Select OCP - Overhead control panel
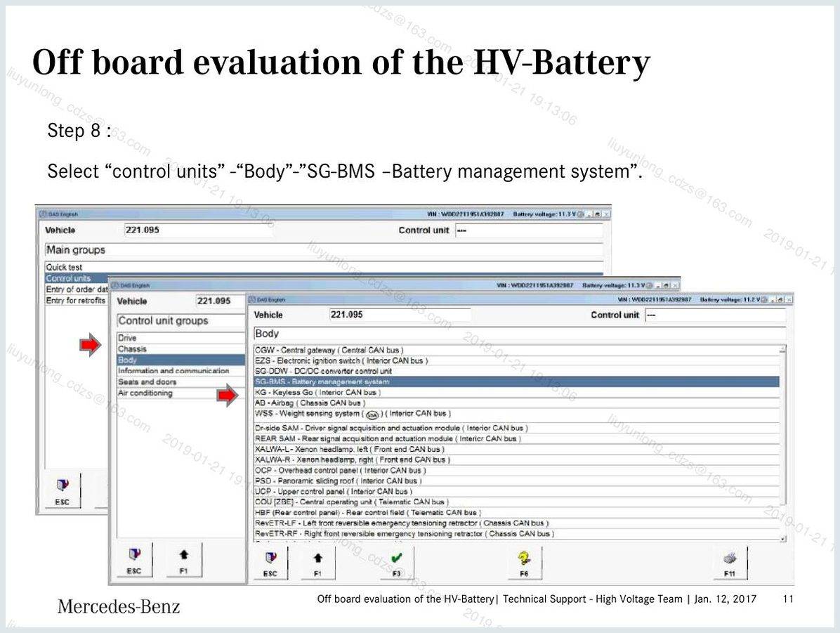This screenshot has height=633, width=840. point(516,470)
